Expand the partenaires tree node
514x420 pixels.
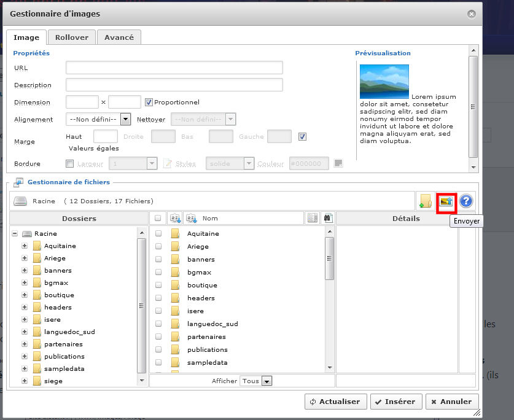tap(25, 344)
